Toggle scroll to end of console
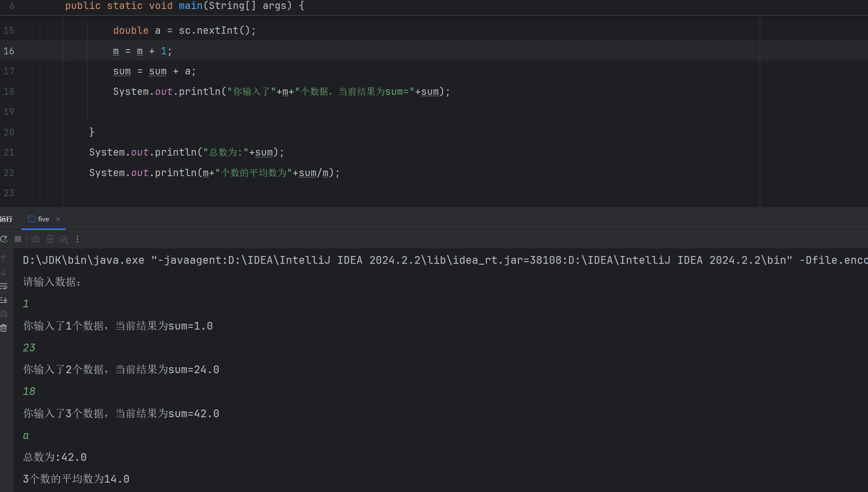This screenshot has width=868, height=492. pos(4,300)
